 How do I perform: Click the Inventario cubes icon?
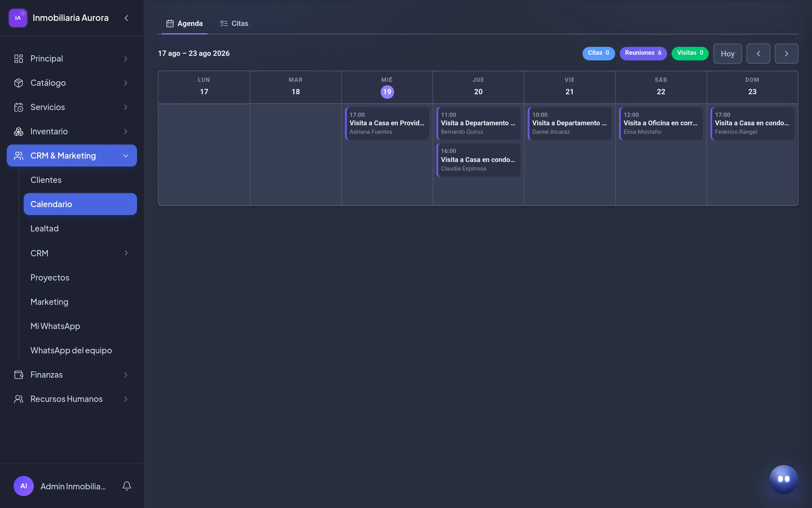18,131
